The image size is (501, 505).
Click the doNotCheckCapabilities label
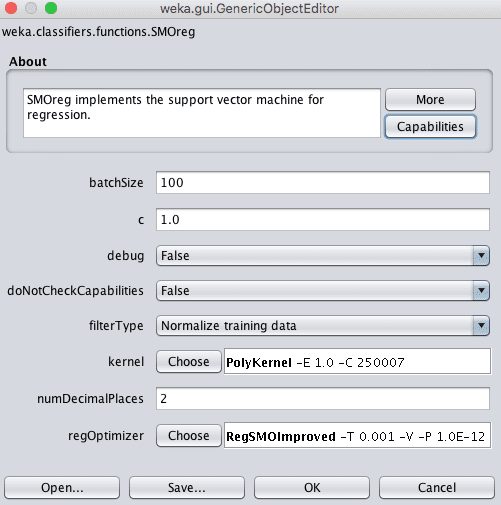click(x=75, y=291)
